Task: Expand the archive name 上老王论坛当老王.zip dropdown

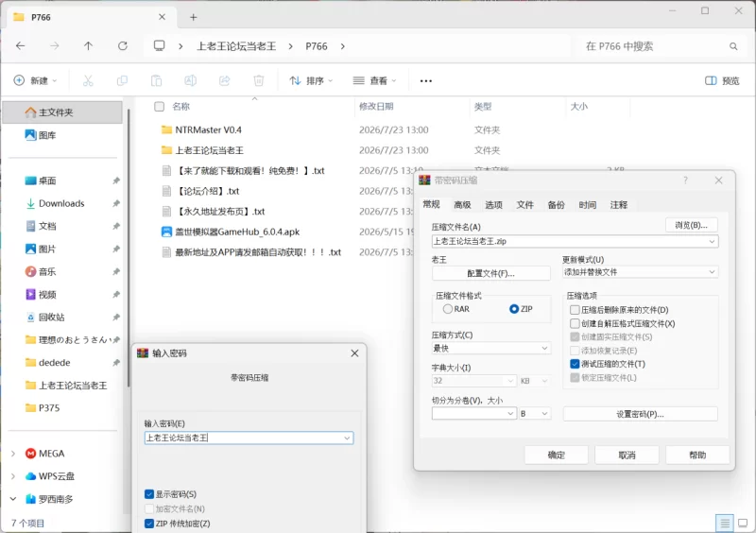Action: [x=712, y=242]
